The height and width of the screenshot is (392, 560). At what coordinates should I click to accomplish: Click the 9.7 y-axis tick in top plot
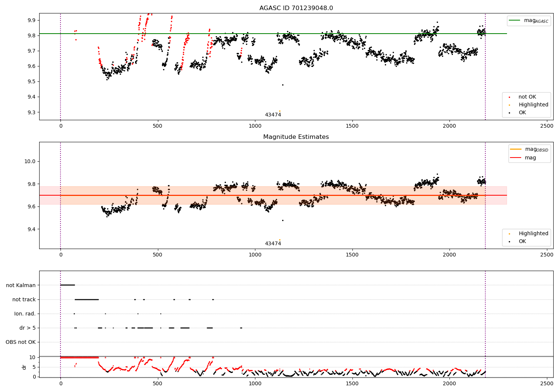(x=32, y=51)
